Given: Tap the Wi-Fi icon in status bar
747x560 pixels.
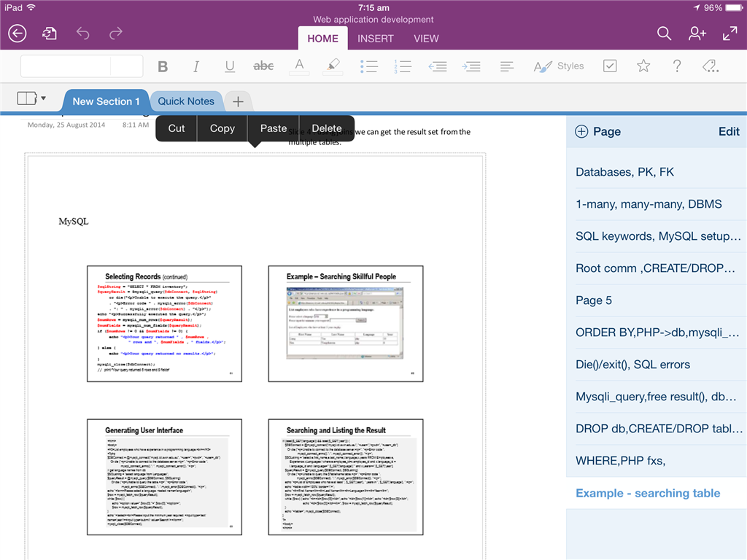Looking at the screenshot, I should click(x=31, y=7).
